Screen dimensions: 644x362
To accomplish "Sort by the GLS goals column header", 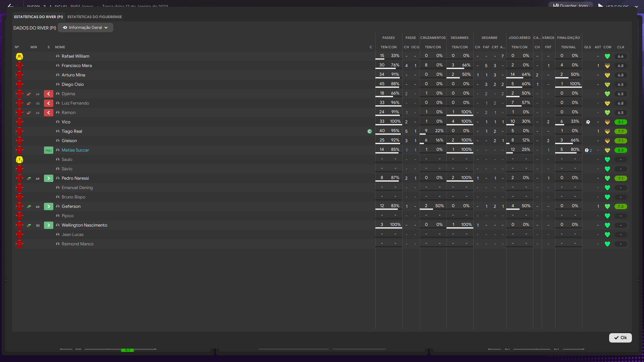I will click(588, 47).
